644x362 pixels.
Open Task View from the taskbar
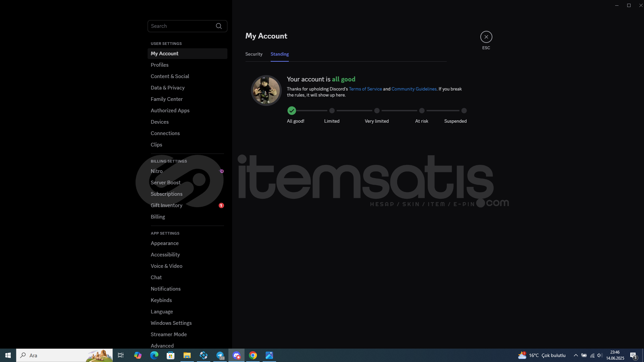click(121, 355)
